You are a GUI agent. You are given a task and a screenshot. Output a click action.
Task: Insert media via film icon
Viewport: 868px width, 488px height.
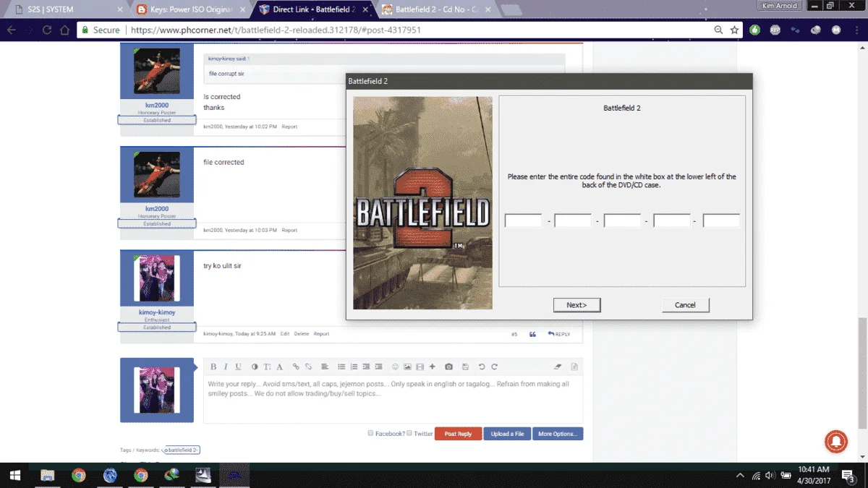click(420, 367)
